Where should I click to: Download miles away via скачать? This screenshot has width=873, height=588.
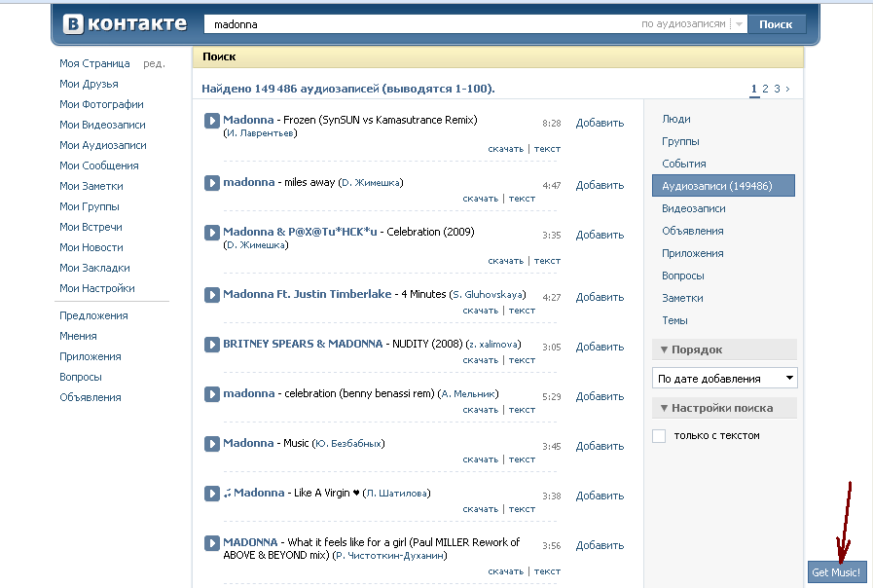tap(481, 199)
